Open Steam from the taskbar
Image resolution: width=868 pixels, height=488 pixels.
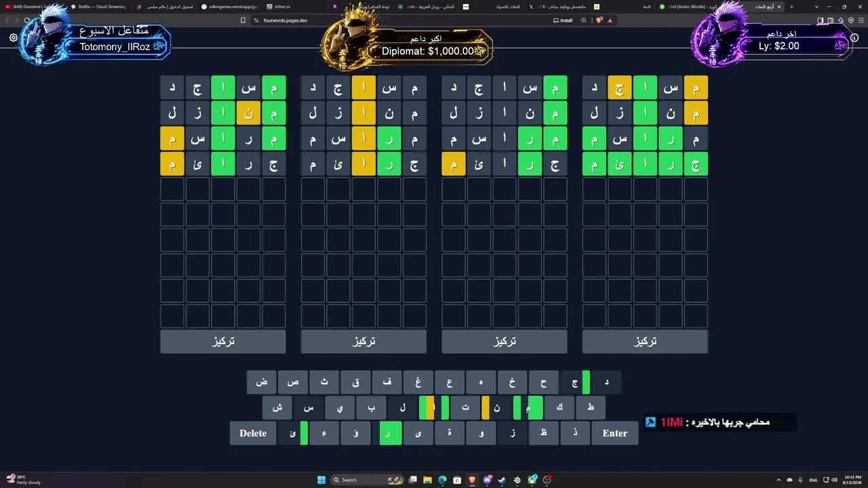502,480
